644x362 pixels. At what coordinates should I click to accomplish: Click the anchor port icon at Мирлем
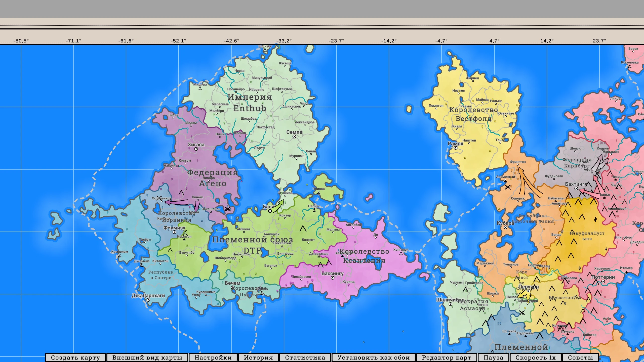pos(200,88)
